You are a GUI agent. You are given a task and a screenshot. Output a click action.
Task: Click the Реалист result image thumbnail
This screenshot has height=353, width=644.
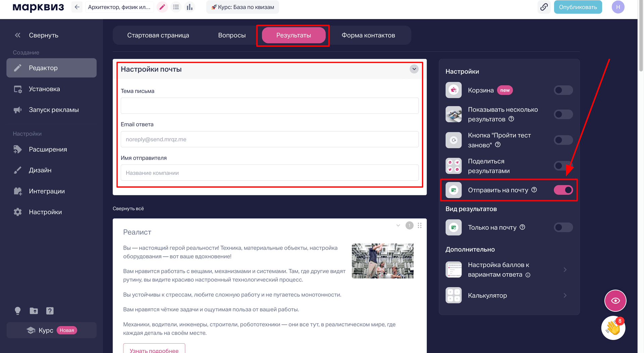click(x=382, y=261)
